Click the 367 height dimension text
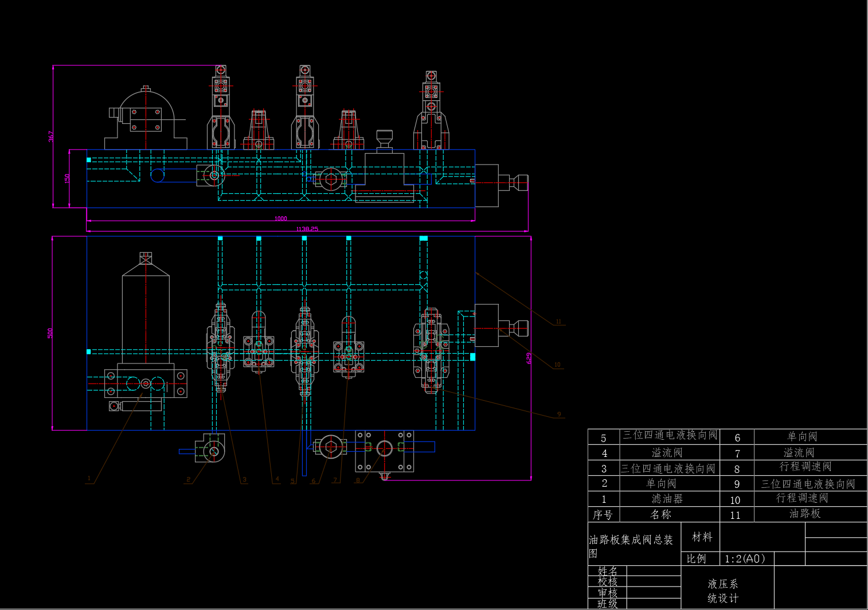868x610 pixels. point(51,136)
